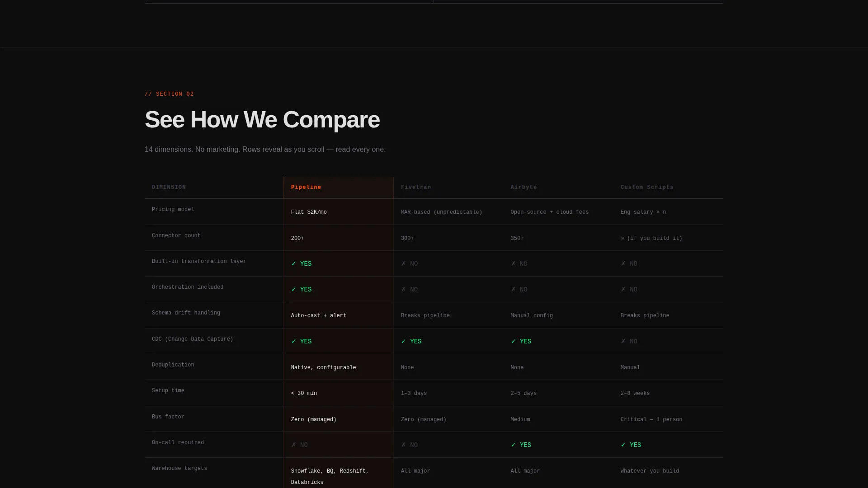Click Fivetran NO for Orchestration included

pos(410,289)
